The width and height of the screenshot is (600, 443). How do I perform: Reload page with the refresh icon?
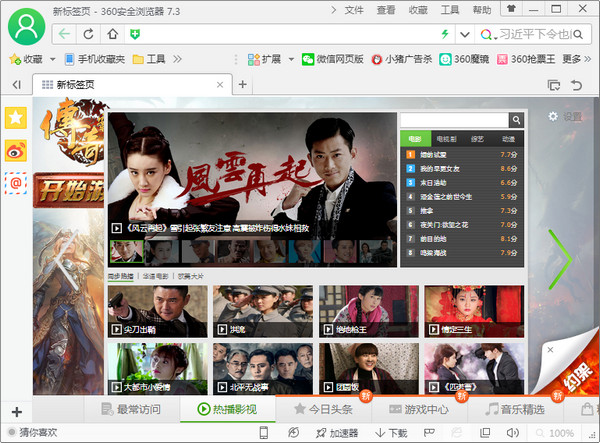(88, 34)
